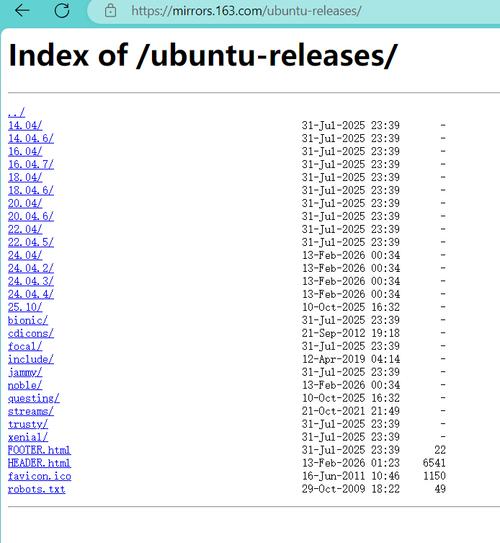Click the 13-Feb-2026 00:34 date of 24.04.4/

pyautogui.click(x=351, y=294)
